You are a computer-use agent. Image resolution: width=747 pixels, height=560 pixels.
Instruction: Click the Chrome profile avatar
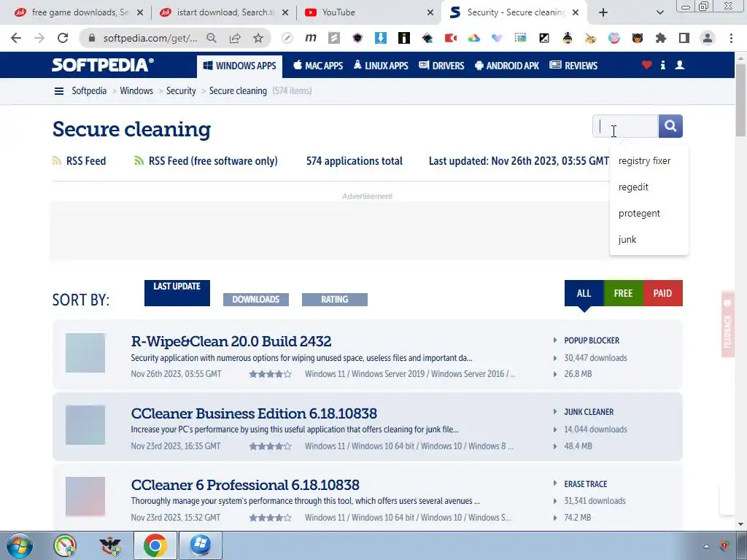click(708, 38)
